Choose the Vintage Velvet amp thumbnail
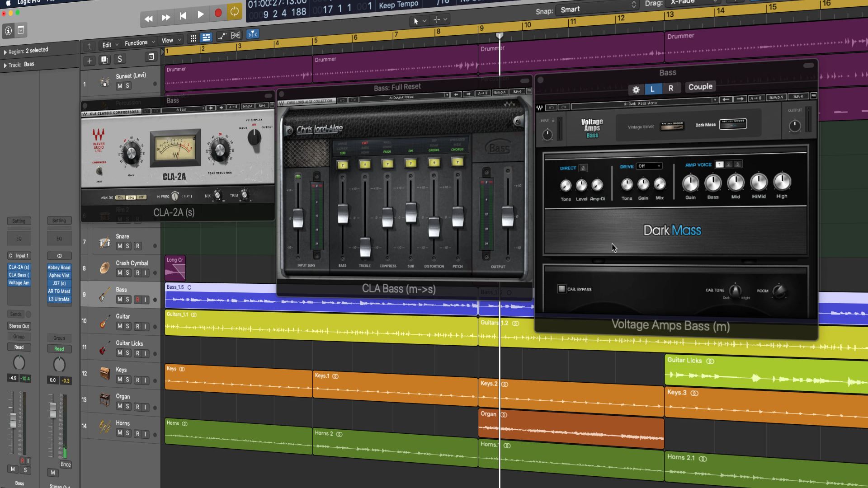This screenshot has height=488, width=868. [x=672, y=126]
